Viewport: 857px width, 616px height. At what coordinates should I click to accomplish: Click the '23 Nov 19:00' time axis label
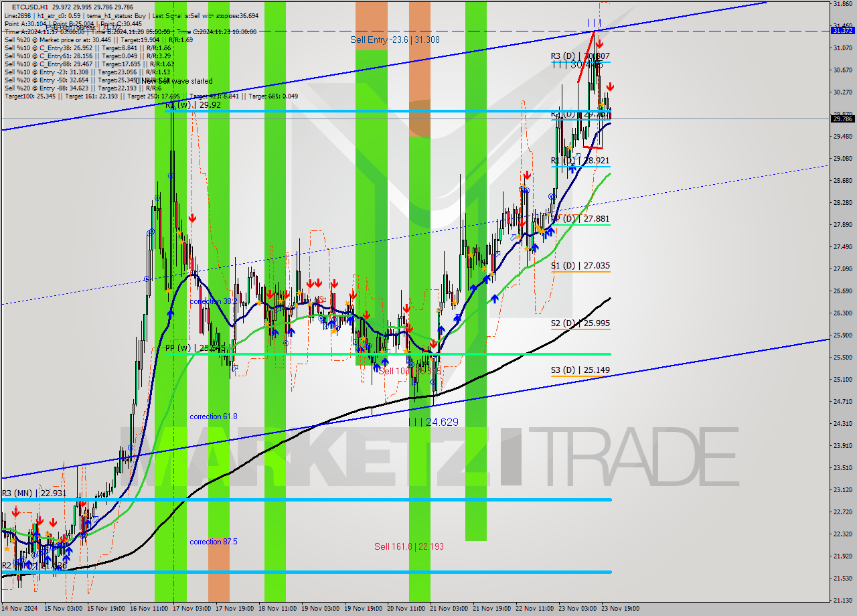620,609
